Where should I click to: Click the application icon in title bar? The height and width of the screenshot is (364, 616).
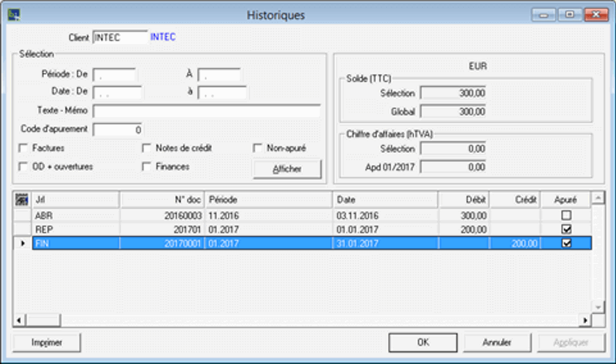14,15
